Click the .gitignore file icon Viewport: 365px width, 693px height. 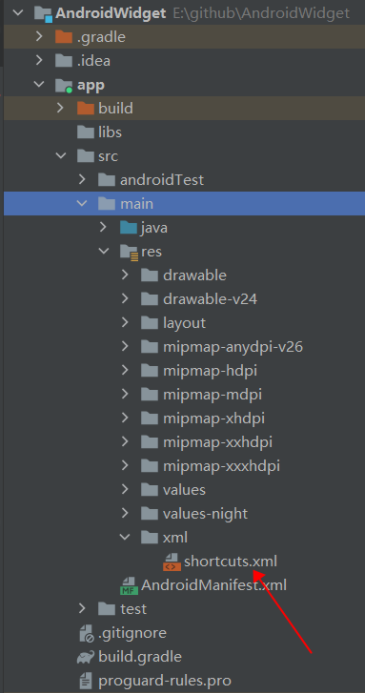(x=86, y=633)
